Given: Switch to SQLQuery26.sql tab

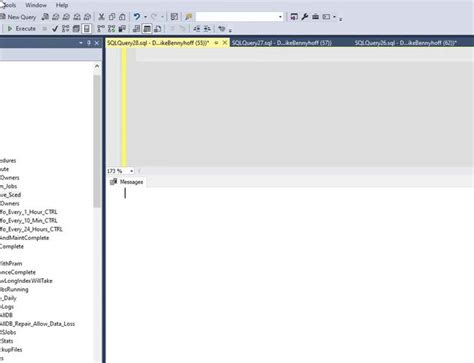Looking at the screenshot, I should click(x=405, y=43).
